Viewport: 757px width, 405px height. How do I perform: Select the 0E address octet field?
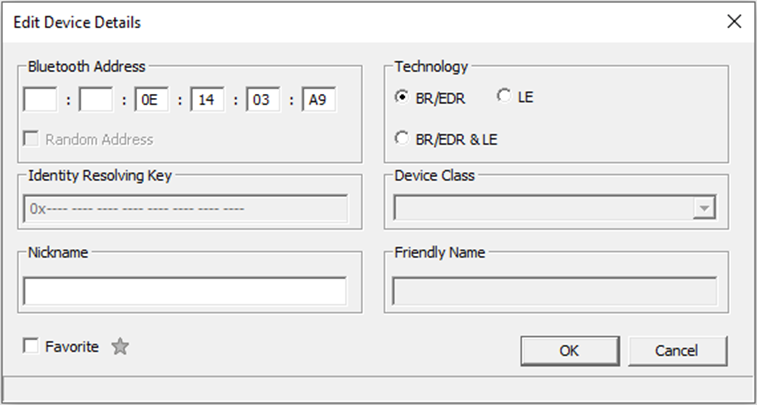(x=152, y=100)
